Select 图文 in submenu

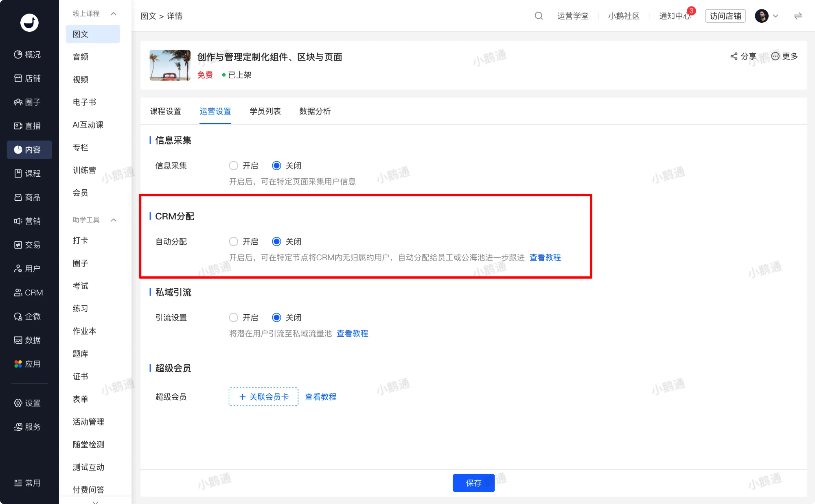[x=93, y=34]
